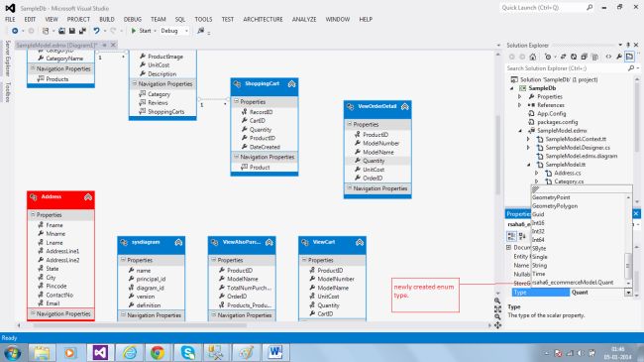Open Server Explorer side tab
The height and width of the screenshot is (362, 644).
coord(7,58)
